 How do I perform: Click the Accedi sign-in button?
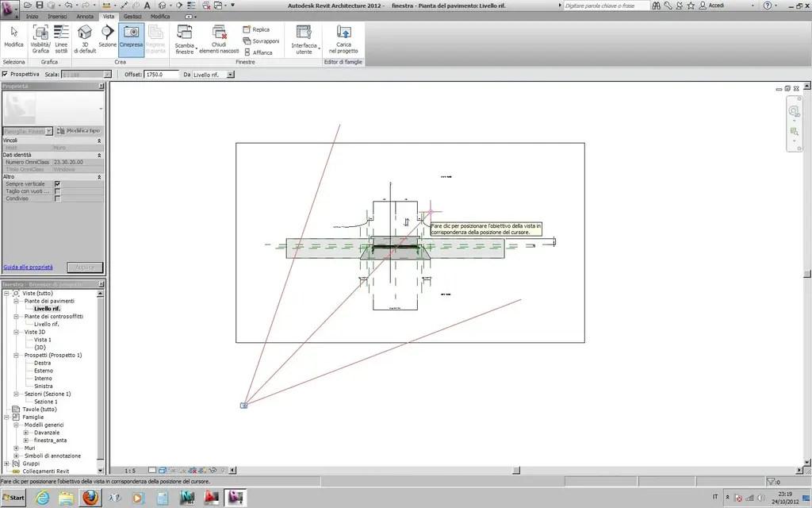coord(712,6)
